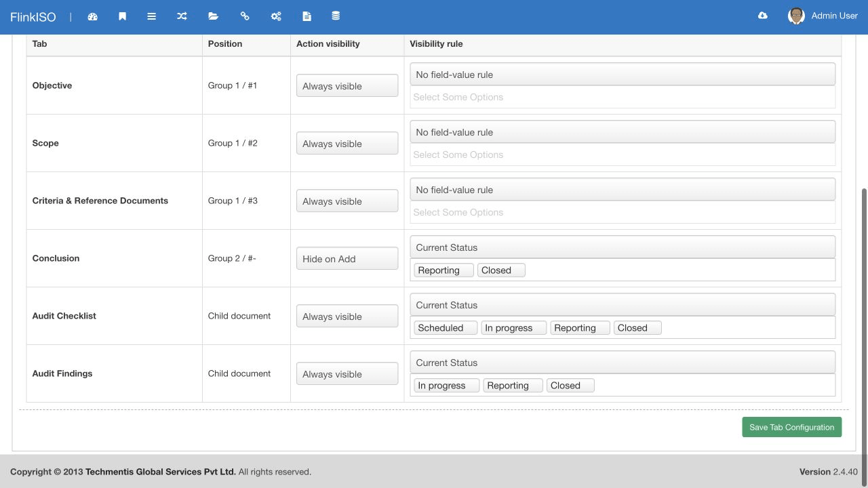The image size is (868, 488).
Task: Click the Audit Findings tab name
Action: (x=62, y=373)
